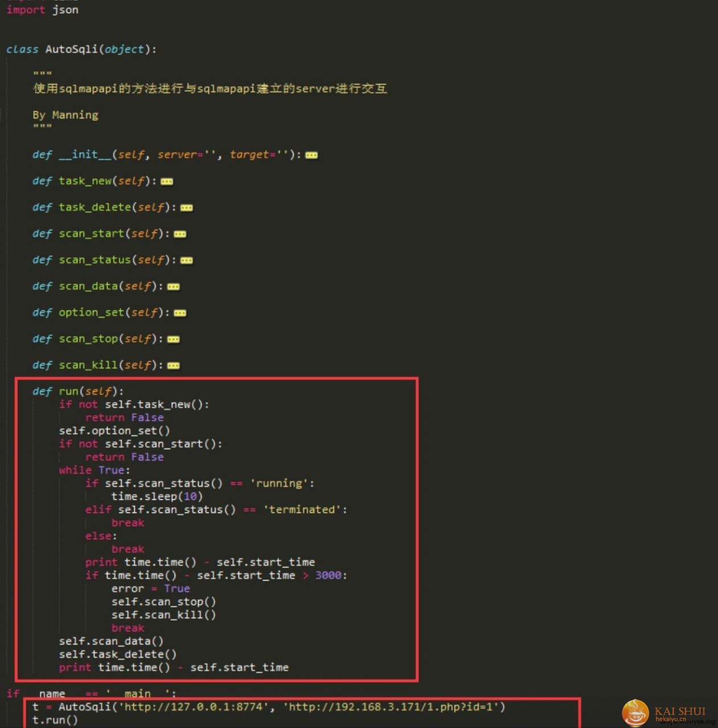Click the __name__ == '__main__' line
The width and height of the screenshot is (718, 728).
(92, 693)
